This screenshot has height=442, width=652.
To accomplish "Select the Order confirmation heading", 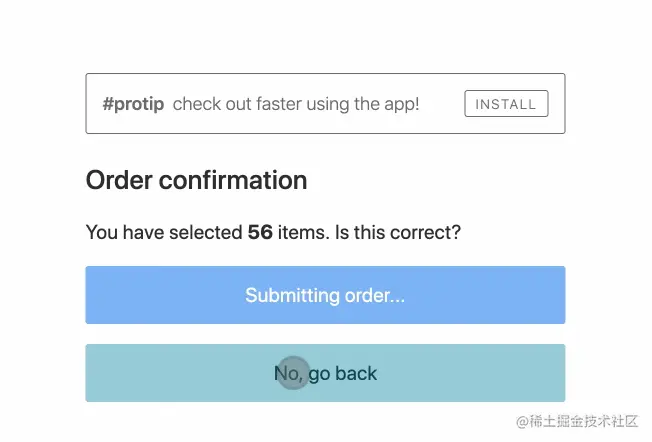I will click(x=196, y=180).
